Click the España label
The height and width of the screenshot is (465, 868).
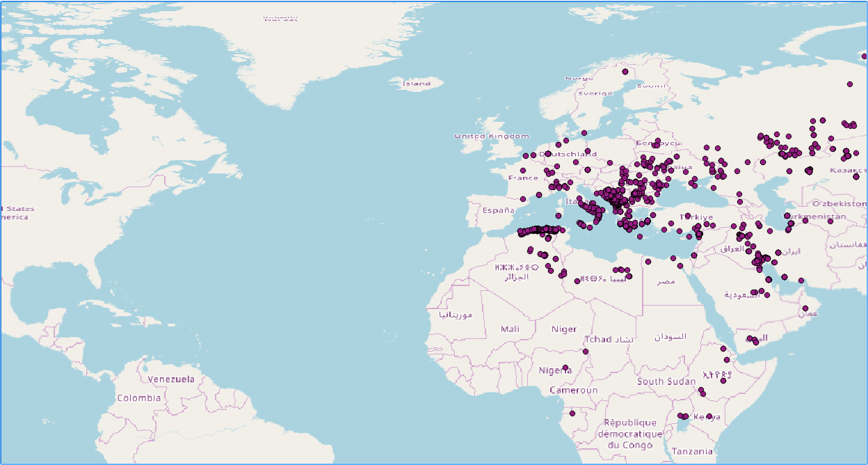click(499, 210)
